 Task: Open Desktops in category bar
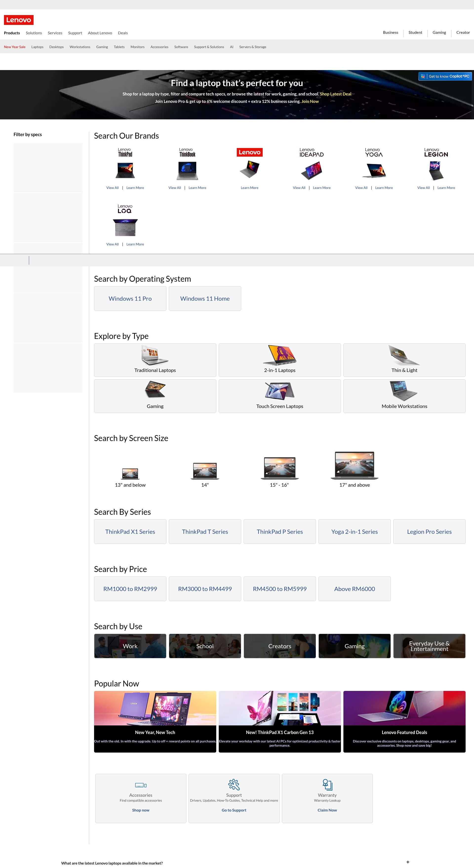coord(56,47)
